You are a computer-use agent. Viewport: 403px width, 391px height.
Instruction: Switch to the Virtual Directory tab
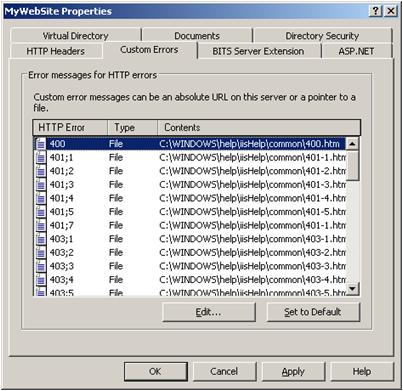75,36
